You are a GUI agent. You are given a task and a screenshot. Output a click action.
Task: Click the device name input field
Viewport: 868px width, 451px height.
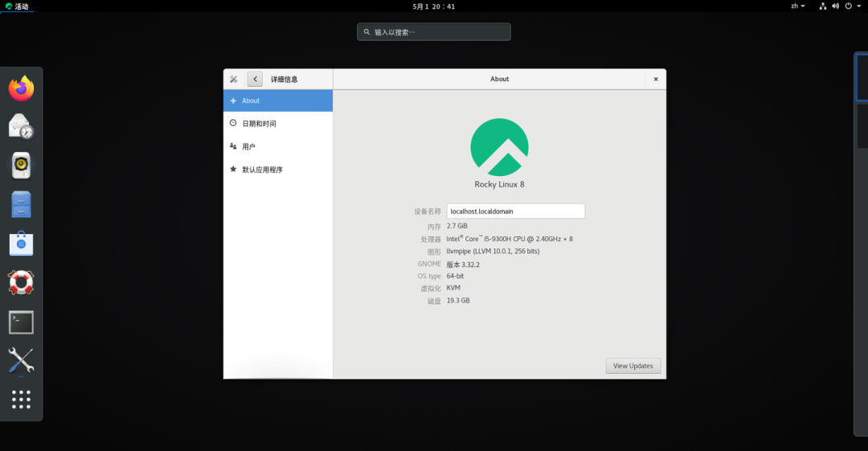pyautogui.click(x=516, y=211)
